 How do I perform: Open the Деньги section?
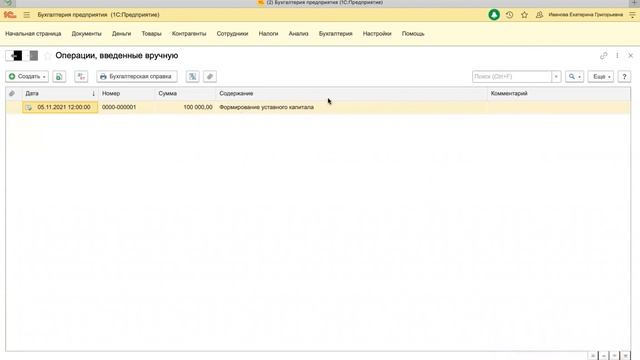(x=122, y=33)
